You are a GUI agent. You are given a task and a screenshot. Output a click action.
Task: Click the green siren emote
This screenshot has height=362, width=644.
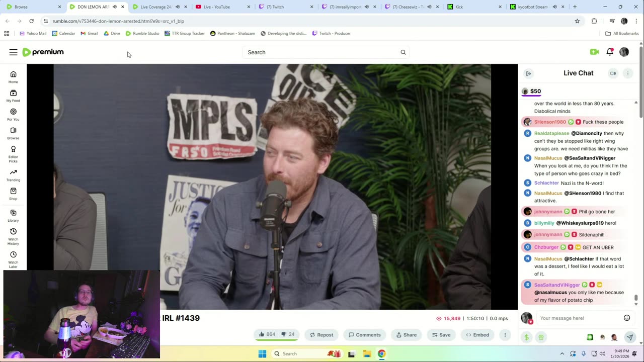coord(590,337)
